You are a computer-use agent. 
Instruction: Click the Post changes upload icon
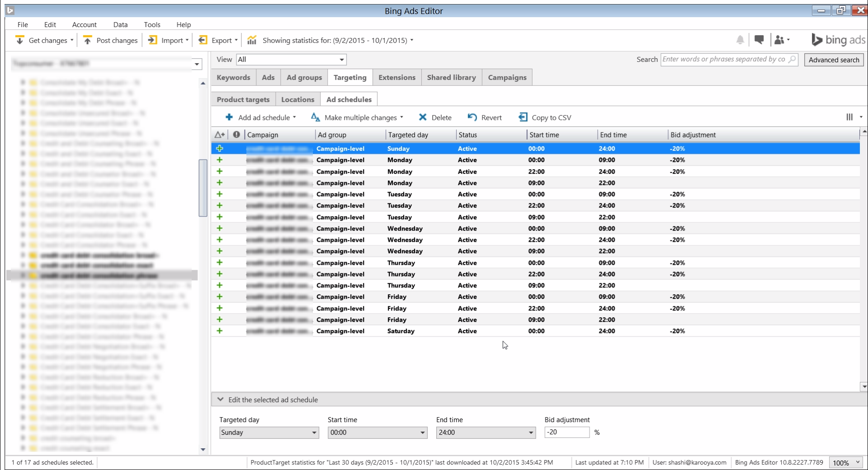(x=87, y=40)
